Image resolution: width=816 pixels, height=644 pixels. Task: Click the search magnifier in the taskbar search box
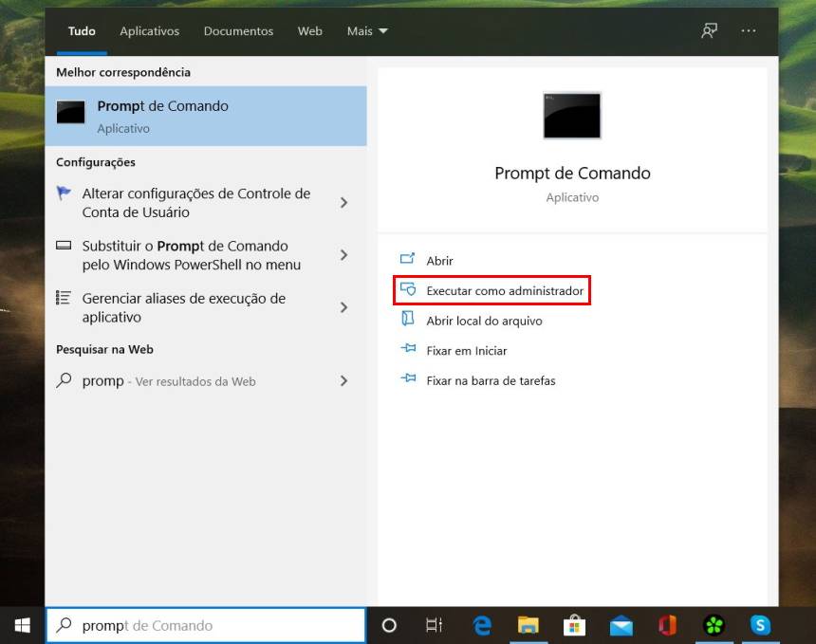pos(64,624)
